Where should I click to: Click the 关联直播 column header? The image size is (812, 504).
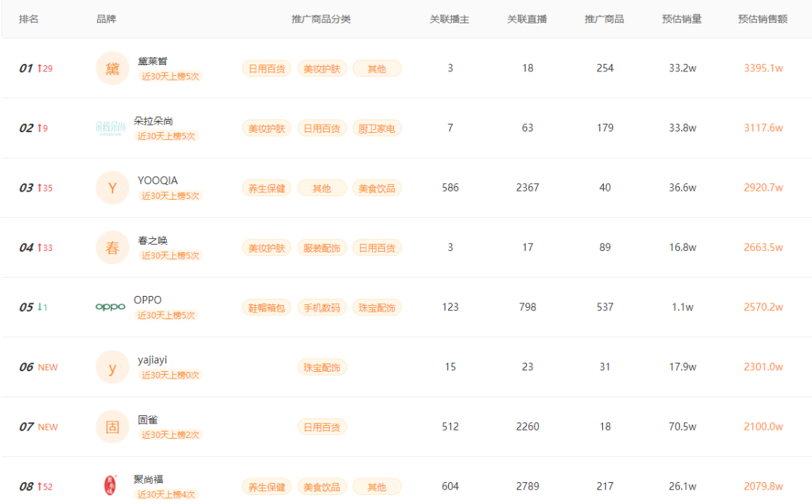(x=526, y=19)
